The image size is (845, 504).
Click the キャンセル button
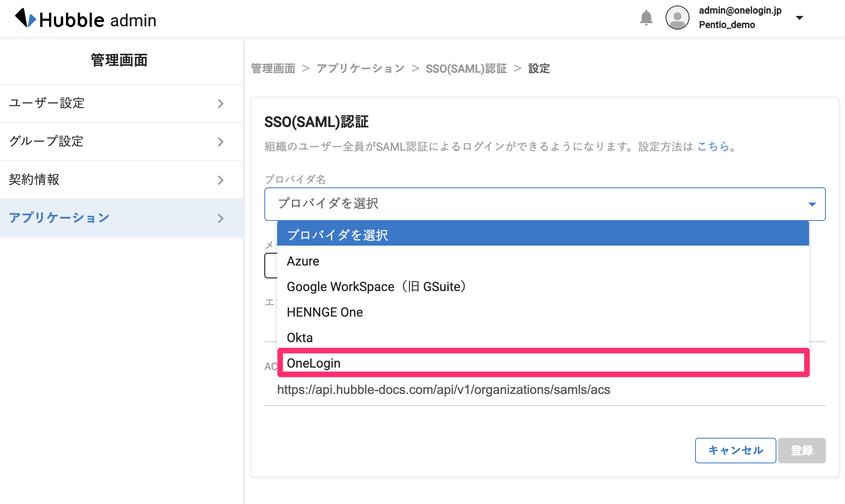pos(735,451)
